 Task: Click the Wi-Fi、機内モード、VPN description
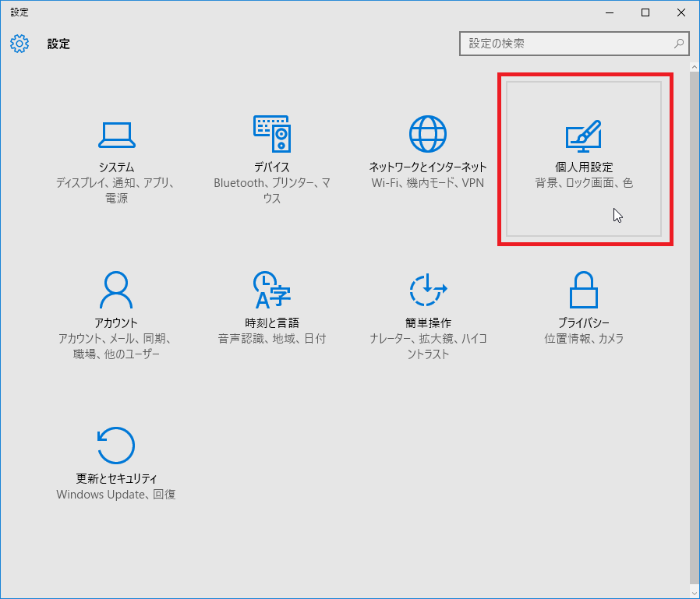pos(428,183)
